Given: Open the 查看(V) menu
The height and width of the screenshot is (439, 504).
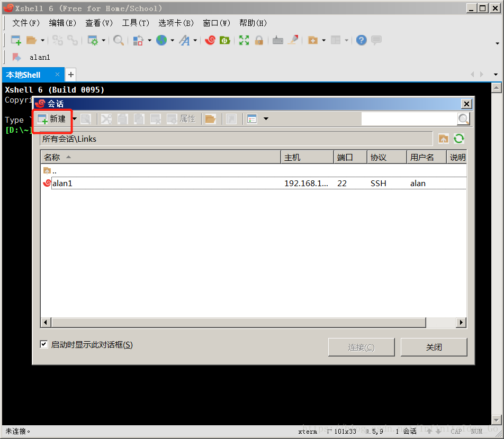Looking at the screenshot, I should click(x=99, y=23).
